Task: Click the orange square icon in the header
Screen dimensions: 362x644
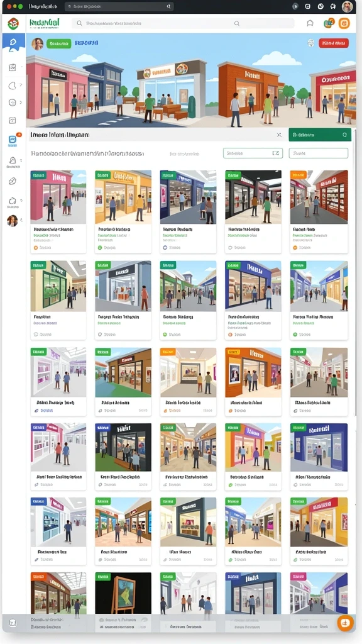Action: [344, 23]
